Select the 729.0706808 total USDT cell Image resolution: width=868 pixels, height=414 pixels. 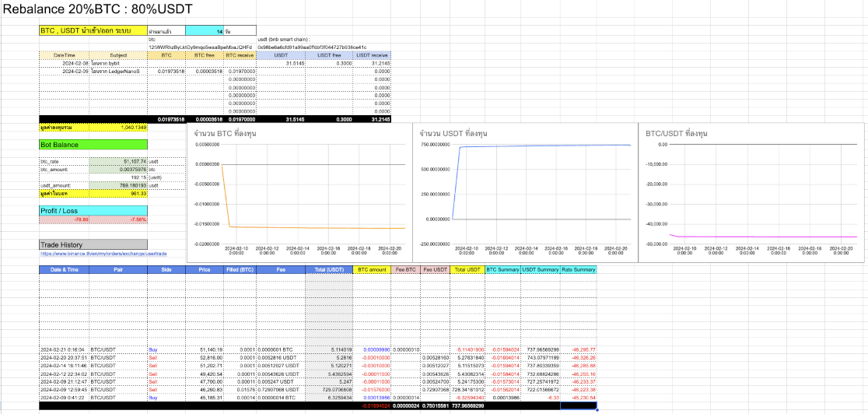(329, 390)
